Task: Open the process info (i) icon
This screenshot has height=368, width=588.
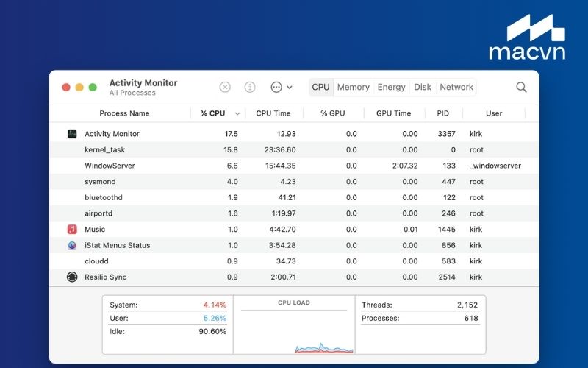Action: pyautogui.click(x=250, y=87)
